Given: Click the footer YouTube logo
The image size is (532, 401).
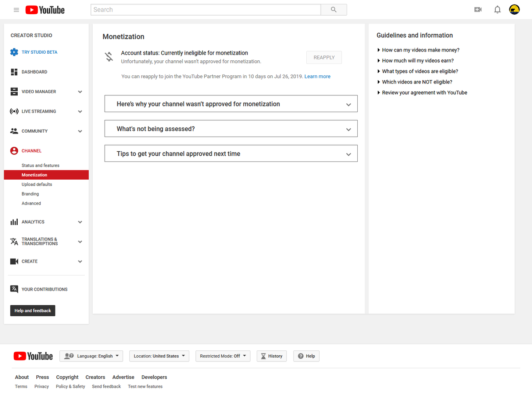Looking at the screenshot, I should coord(33,356).
